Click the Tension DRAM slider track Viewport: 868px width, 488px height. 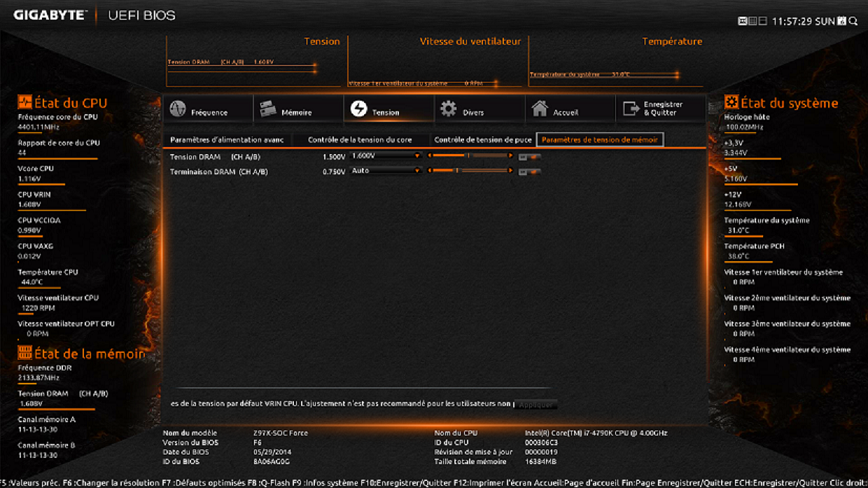tap(470, 155)
